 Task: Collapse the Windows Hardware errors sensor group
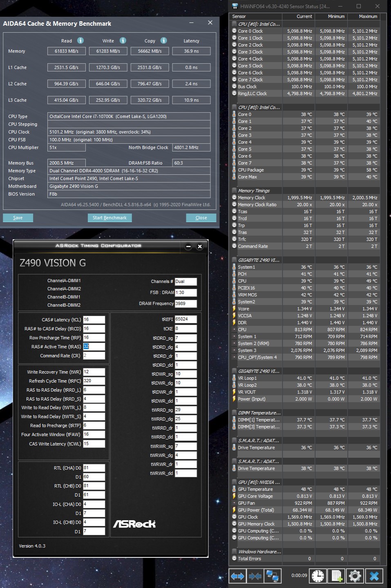pyautogui.click(x=235, y=552)
